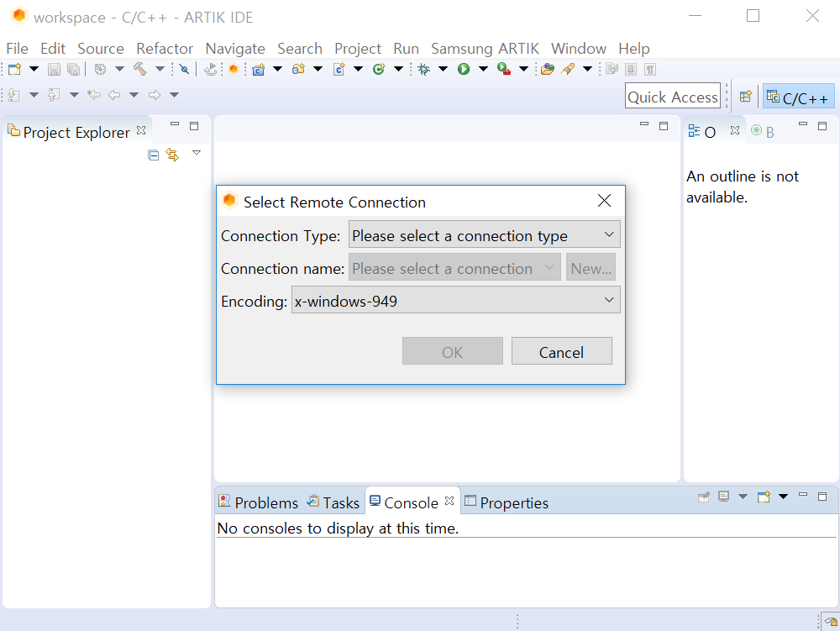The width and height of the screenshot is (840, 631).
Task: Click the Save All toolbar icon
Action: (73, 69)
